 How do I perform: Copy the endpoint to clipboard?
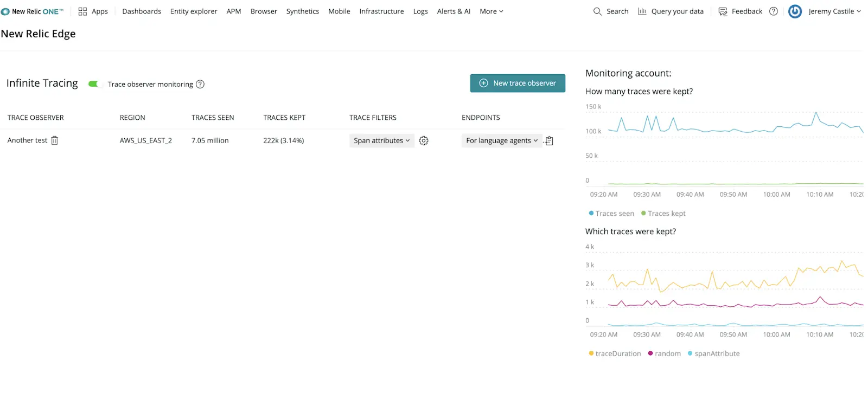tap(549, 141)
